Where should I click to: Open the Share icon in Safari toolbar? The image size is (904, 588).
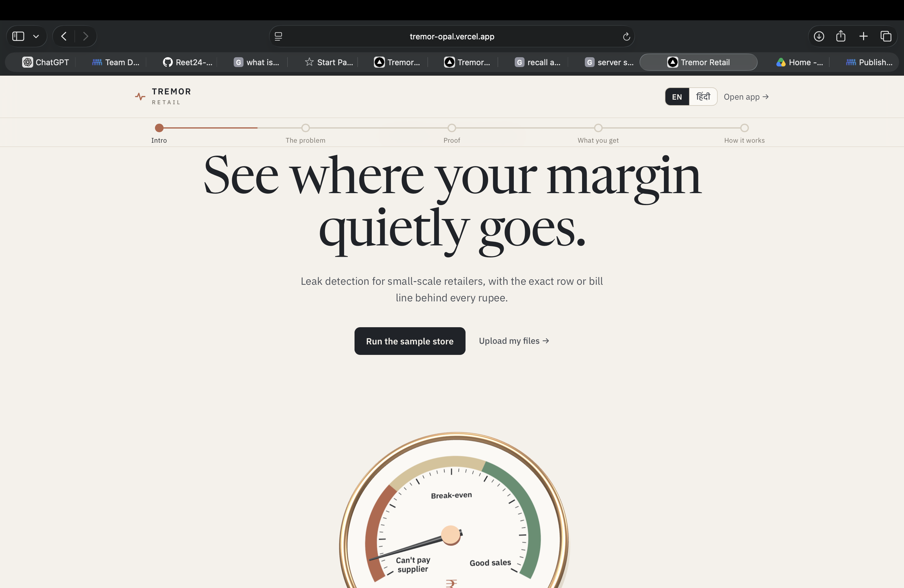[841, 36]
